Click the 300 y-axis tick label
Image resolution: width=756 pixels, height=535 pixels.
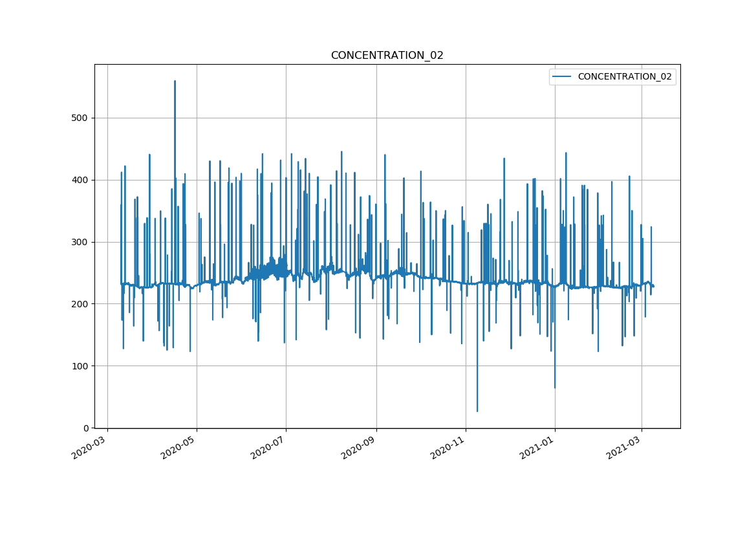81,242
